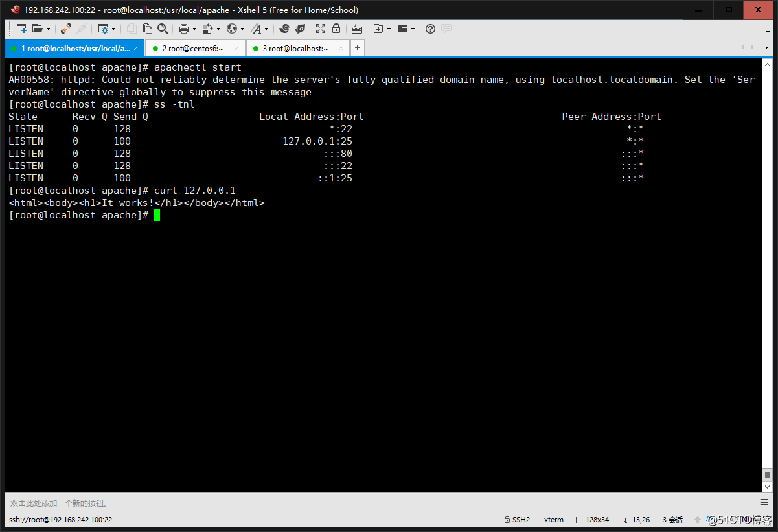
Task: Click the 'apachectl start' command text
Action: 198,67
